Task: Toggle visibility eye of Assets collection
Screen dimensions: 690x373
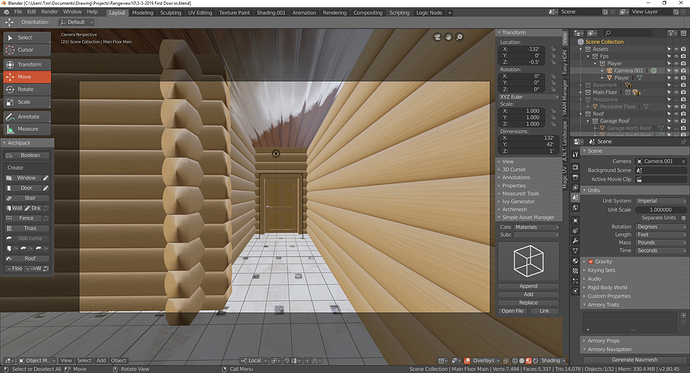Action: (x=676, y=49)
